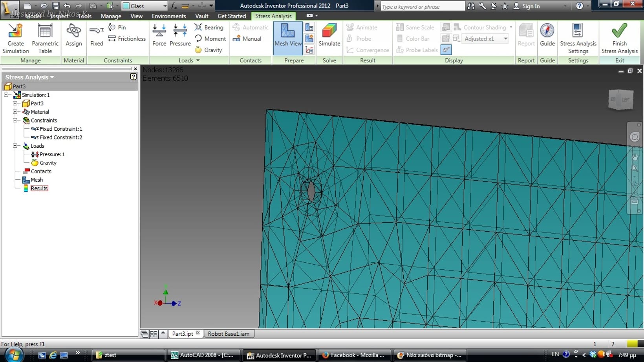Switch to AutoCAD 2008 in taskbar
The image size is (644, 362).
coord(201,355)
